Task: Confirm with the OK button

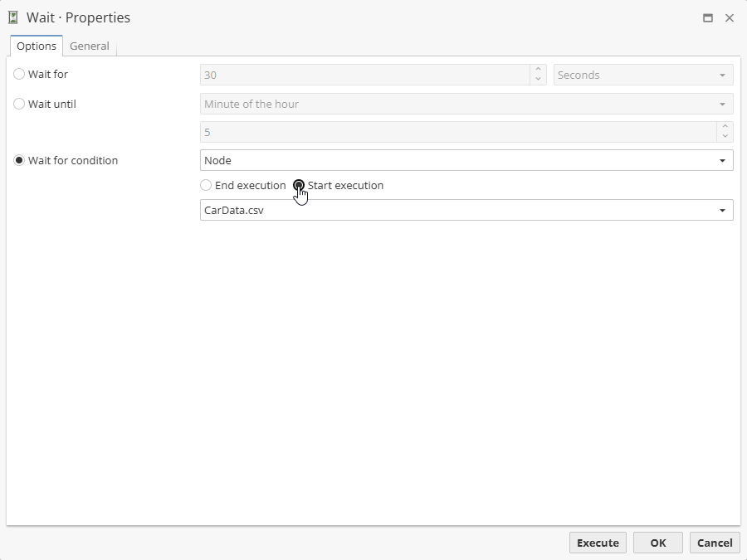Action: 657,543
